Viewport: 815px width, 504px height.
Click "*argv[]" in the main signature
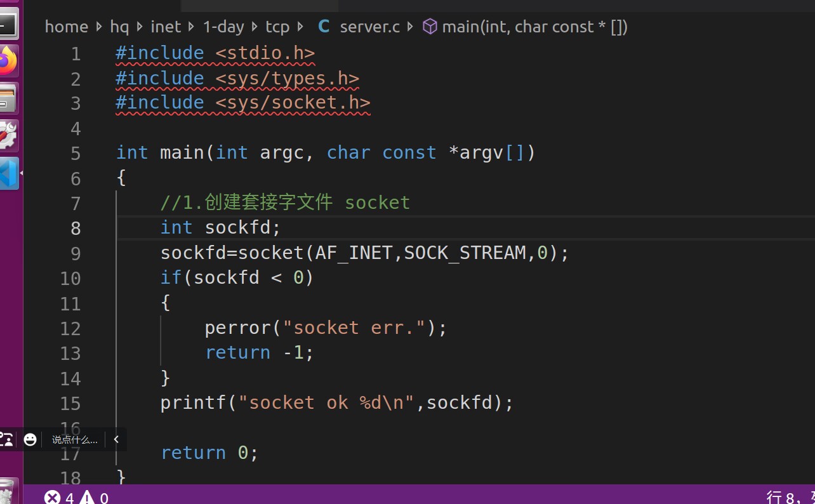click(x=487, y=153)
